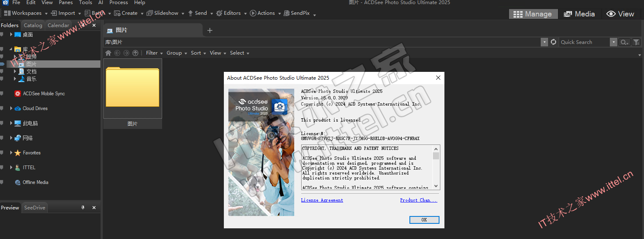Open the Help menu
Screen dimensions: 644x239
tap(139, 2)
